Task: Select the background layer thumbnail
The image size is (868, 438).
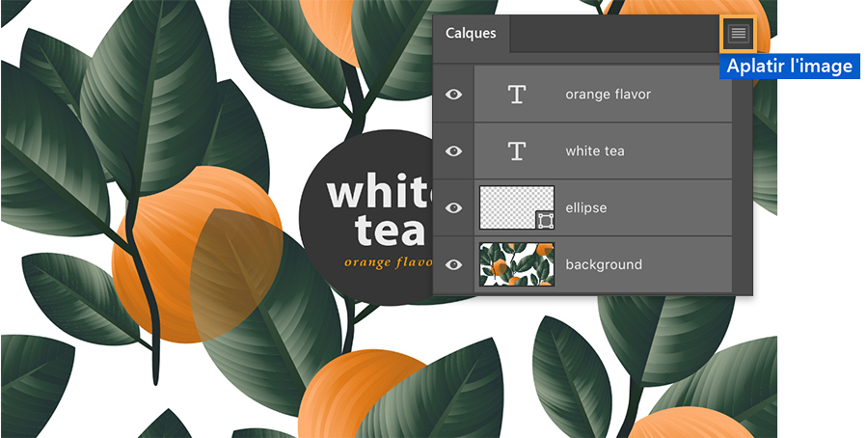Action: point(517,264)
